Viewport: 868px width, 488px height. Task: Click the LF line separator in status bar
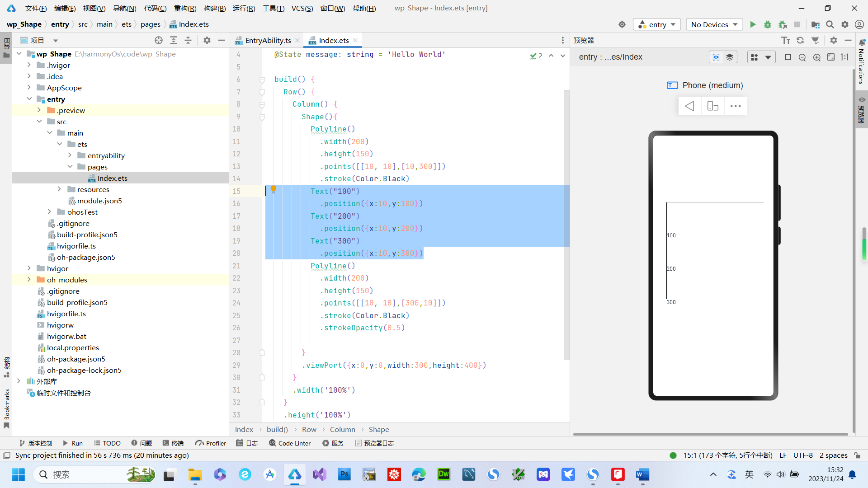[x=783, y=455]
